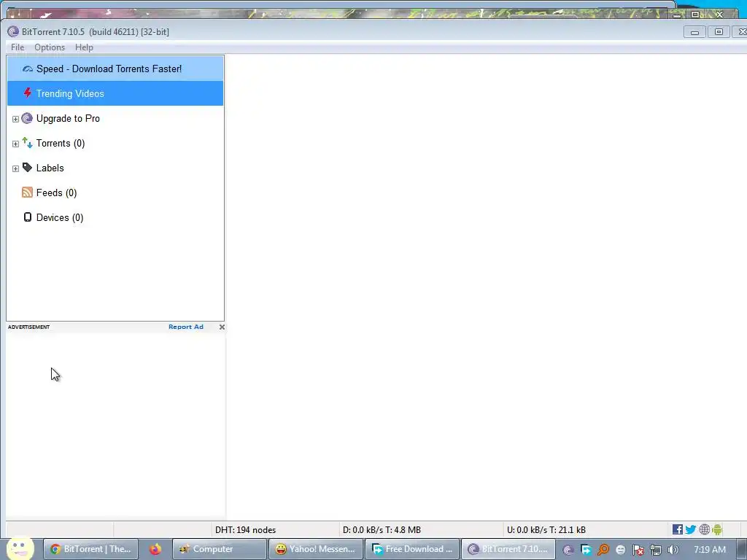Open Twitter icon in status bar
Screen dimensions: 747x560
coord(690,529)
